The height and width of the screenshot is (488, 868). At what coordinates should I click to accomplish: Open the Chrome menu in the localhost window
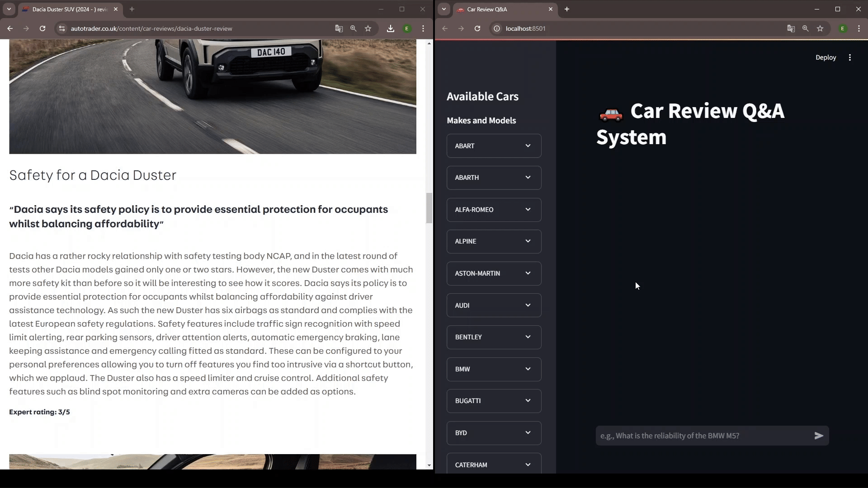pyautogui.click(x=859, y=28)
